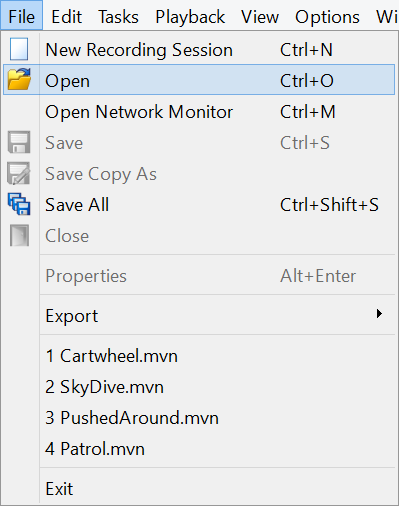Click the Save Copy As pencil icon
This screenshot has width=399, height=506.
(19, 173)
